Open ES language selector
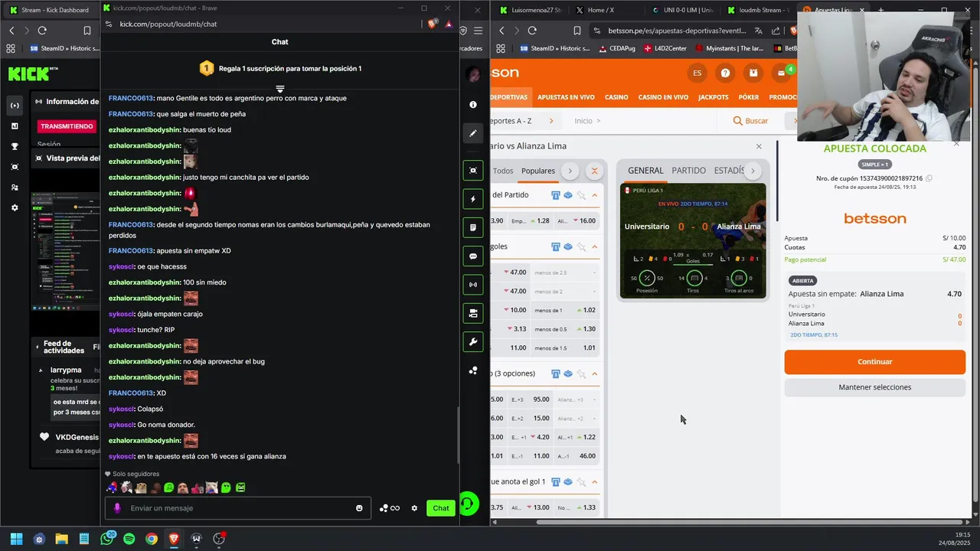Viewport: 980px width, 551px height. click(x=697, y=73)
